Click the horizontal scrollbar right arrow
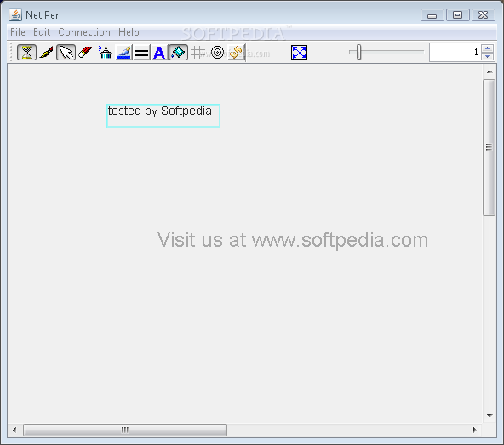Image resolution: width=504 pixels, height=445 pixels. point(475,430)
